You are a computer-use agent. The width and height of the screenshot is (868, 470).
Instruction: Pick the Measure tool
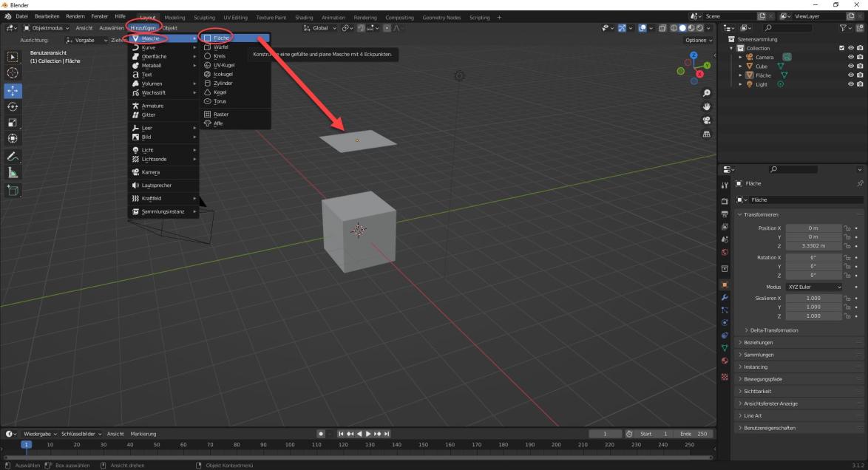(x=13, y=172)
